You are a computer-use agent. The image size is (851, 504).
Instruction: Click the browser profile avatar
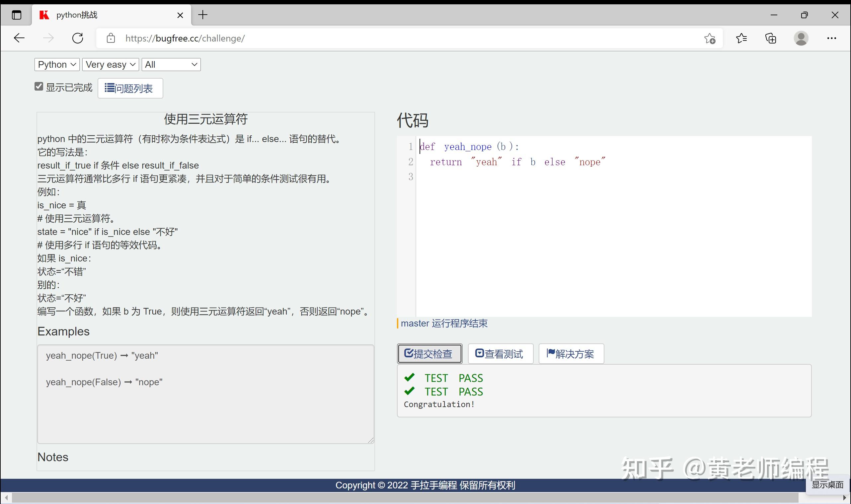[x=801, y=38]
